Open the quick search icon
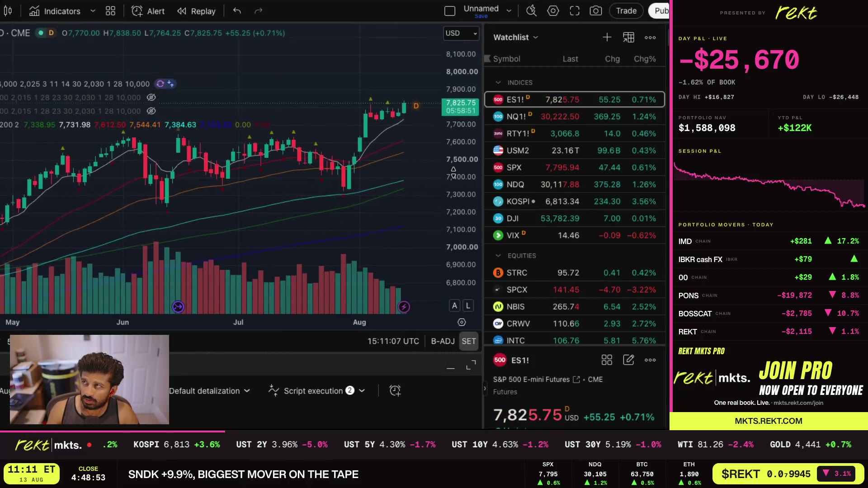868x488 pixels. point(532,11)
